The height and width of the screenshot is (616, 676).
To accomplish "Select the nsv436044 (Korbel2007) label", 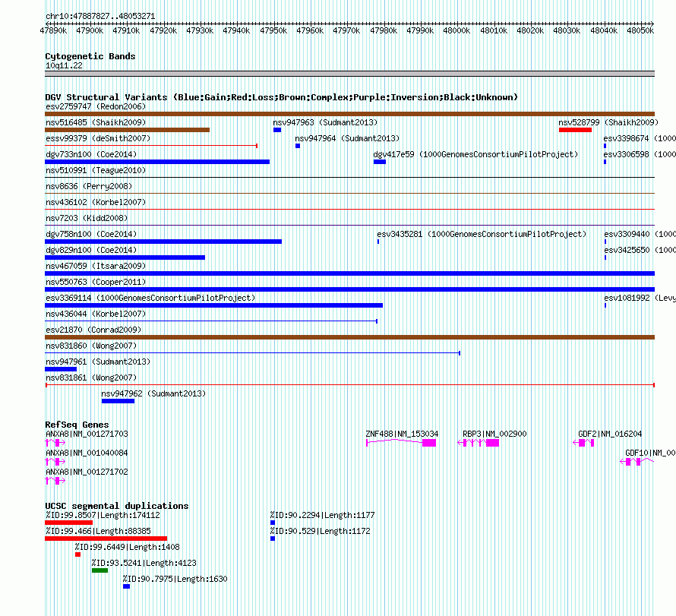I will click(96, 314).
